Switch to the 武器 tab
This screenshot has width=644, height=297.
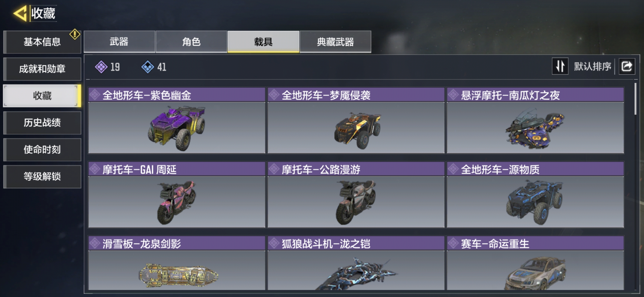[119, 42]
